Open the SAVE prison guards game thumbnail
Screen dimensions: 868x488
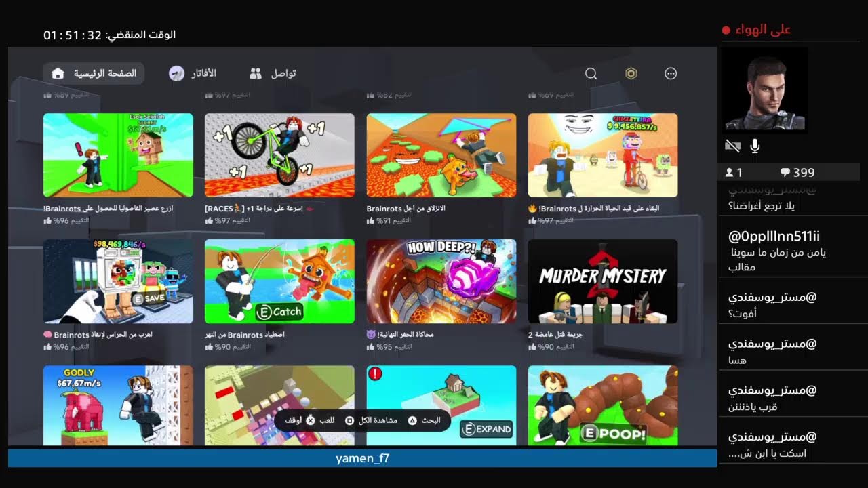[118, 281]
